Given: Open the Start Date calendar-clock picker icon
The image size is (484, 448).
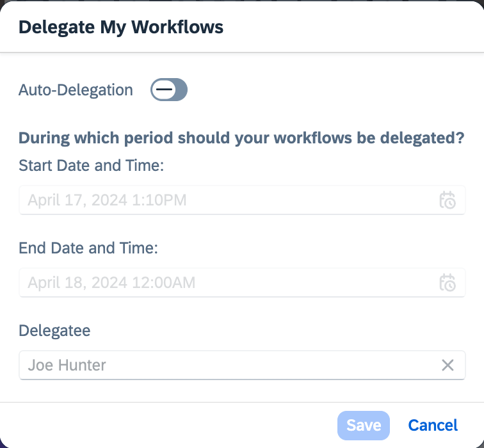Looking at the screenshot, I should tap(448, 200).
